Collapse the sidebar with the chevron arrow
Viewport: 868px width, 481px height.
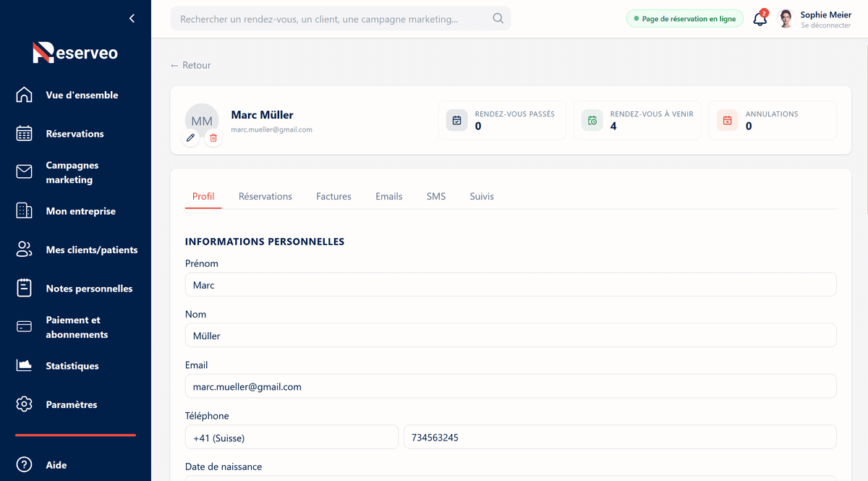tap(132, 19)
